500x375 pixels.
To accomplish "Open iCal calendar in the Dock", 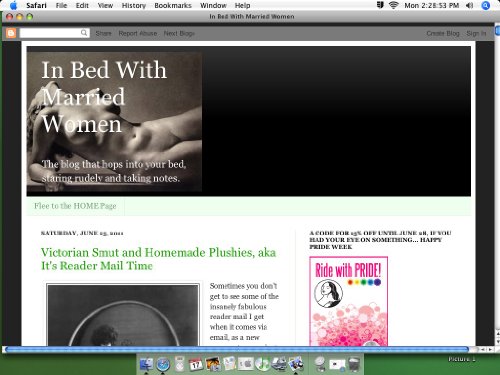I will [196, 364].
